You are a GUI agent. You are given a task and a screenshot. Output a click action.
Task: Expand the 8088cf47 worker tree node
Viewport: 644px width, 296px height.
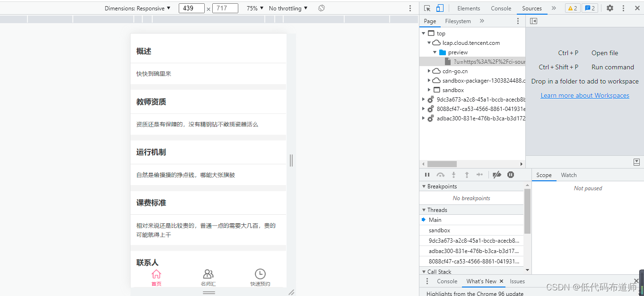click(424, 109)
